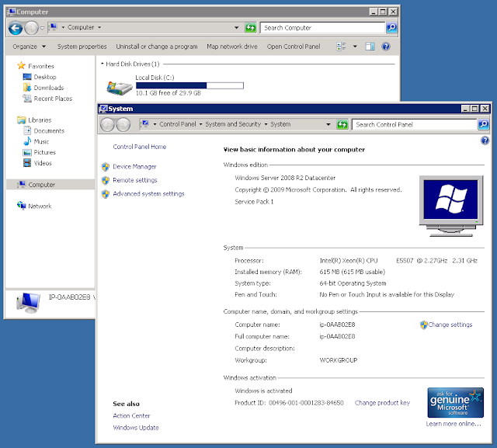Click shield icon beside Device Manager
The image size is (497, 448).
click(x=106, y=167)
